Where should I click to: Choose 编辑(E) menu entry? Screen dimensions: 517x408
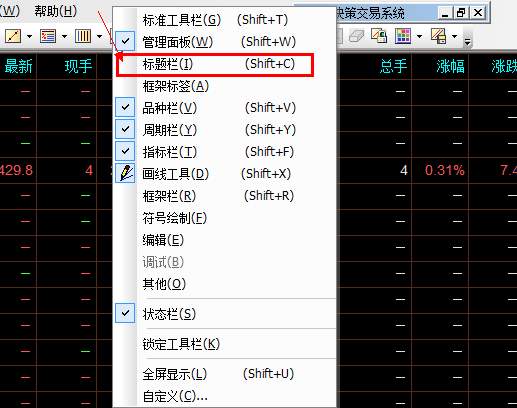coord(224,240)
